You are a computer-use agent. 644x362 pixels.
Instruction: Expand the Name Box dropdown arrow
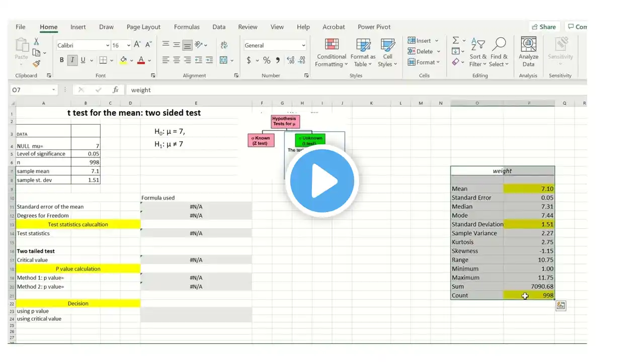pyautogui.click(x=54, y=90)
